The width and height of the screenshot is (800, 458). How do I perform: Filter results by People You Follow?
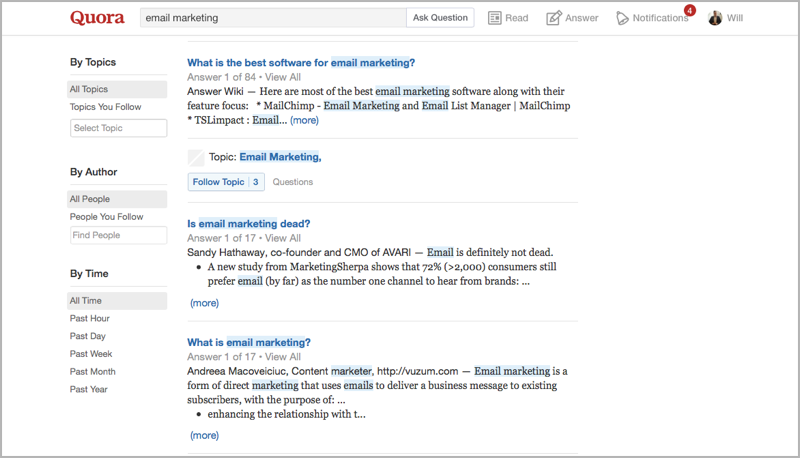[107, 217]
